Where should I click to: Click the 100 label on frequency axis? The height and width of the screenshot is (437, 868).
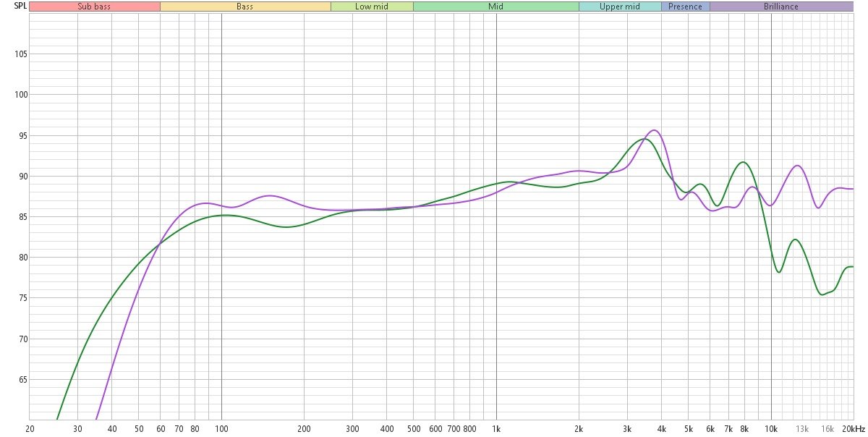221,428
